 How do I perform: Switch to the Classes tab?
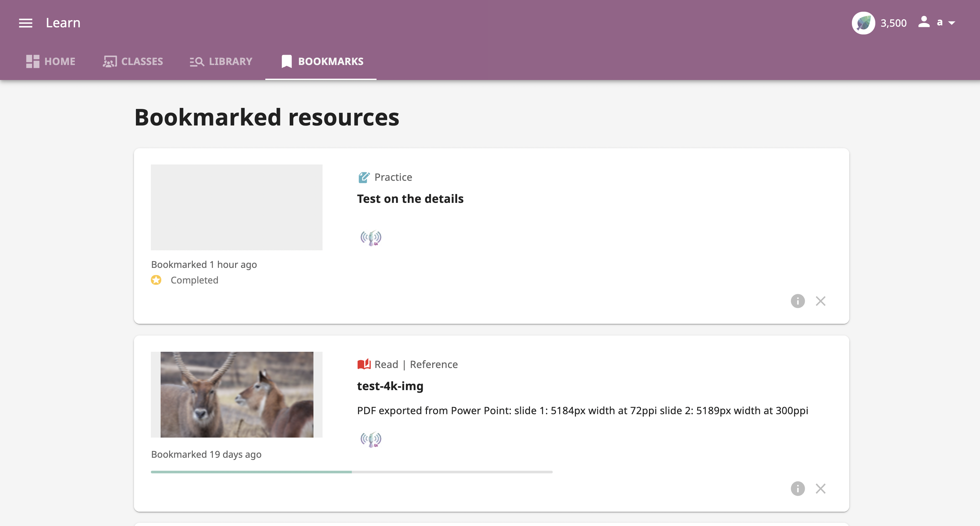[x=133, y=61]
